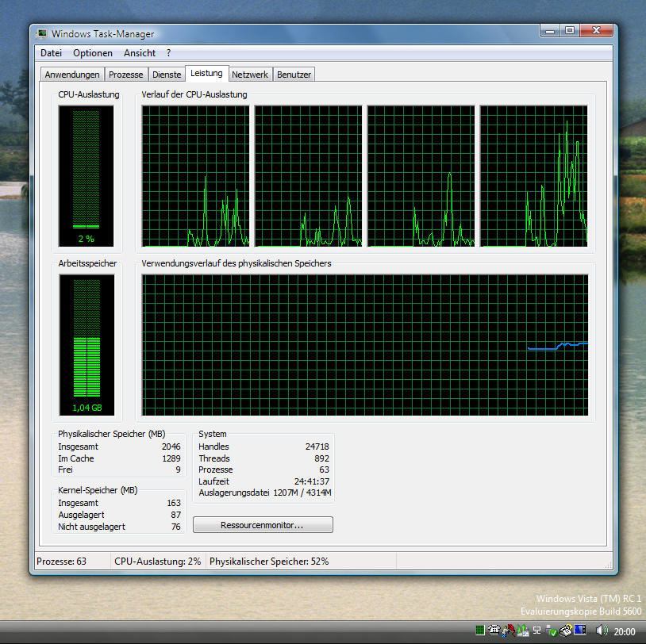The width and height of the screenshot is (646, 644).
Task: Click Auslagerungsdatei value 1207M / 4314M
Action: [302, 493]
